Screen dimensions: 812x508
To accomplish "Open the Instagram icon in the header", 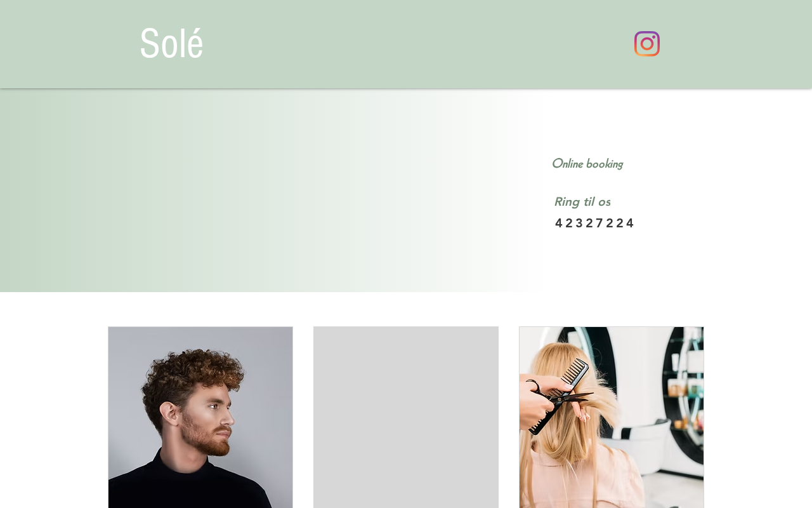I will 646,44.
